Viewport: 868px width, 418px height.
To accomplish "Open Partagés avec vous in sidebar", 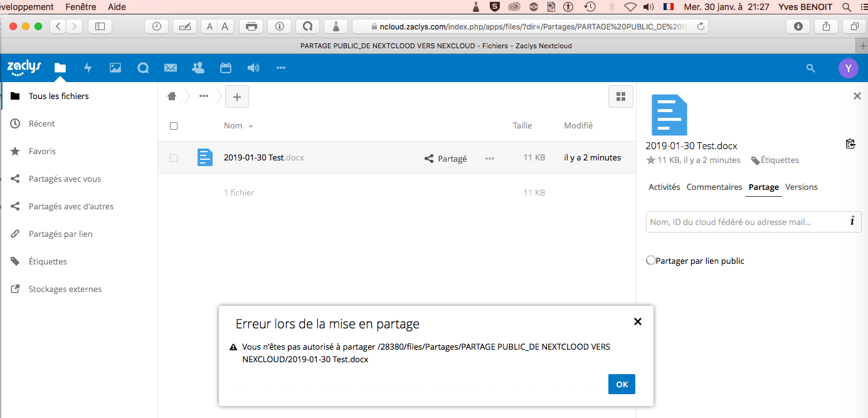I will 65,179.
